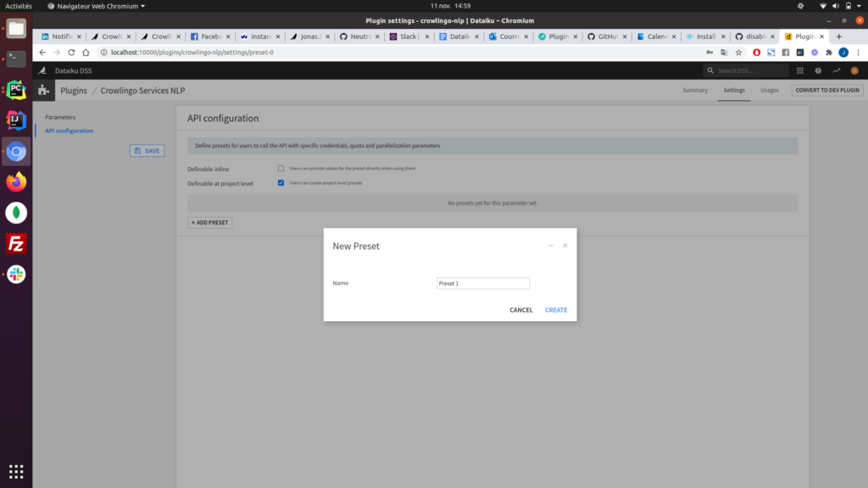Launch PyCharm from the Ubuntu dock
The width and height of the screenshot is (868, 488).
pos(16,90)
